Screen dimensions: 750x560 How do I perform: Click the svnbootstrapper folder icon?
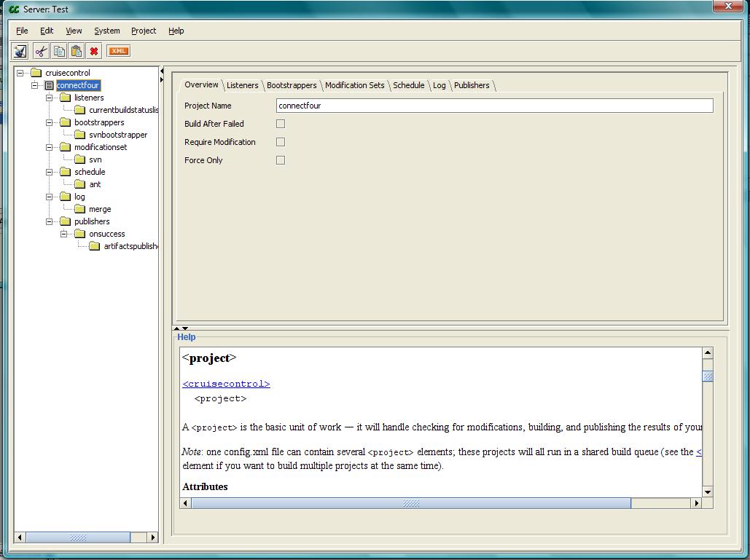pyautogui.click(x=80, y=135)
